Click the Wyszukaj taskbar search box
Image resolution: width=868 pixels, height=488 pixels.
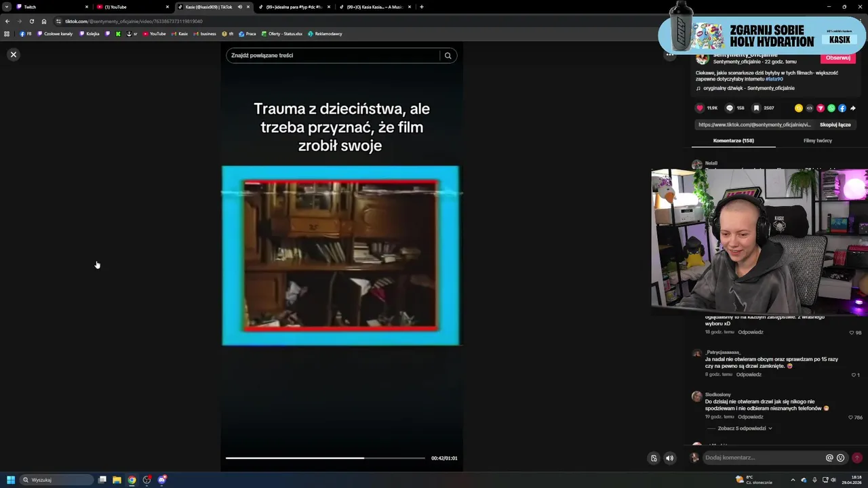point(57,480)
